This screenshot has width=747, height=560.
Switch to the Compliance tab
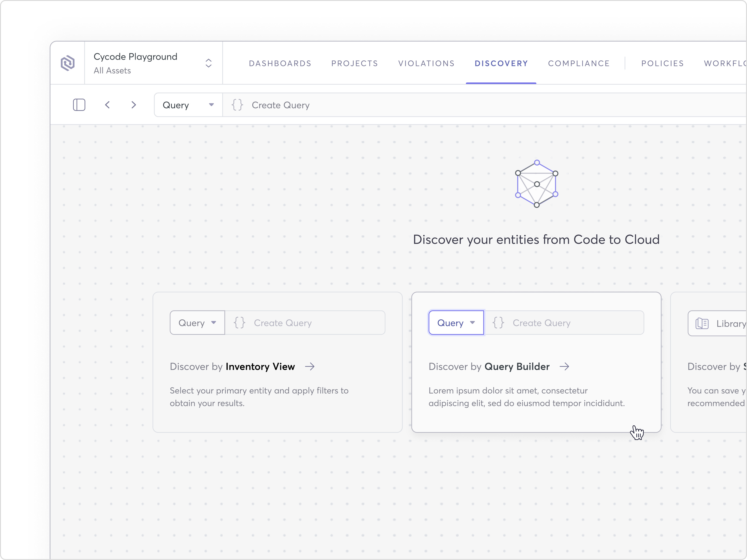pos(579,63)
